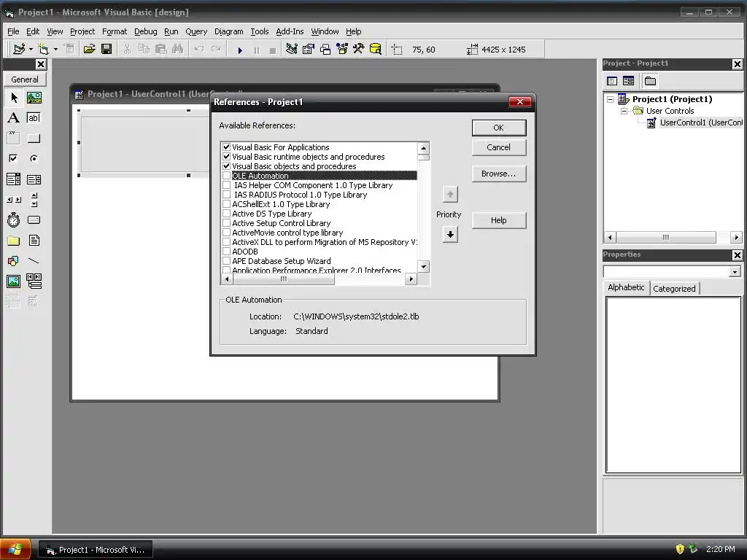Select the ComboBox tool in toolbox
Screen dimensions: 747x560
click(14, 179)
